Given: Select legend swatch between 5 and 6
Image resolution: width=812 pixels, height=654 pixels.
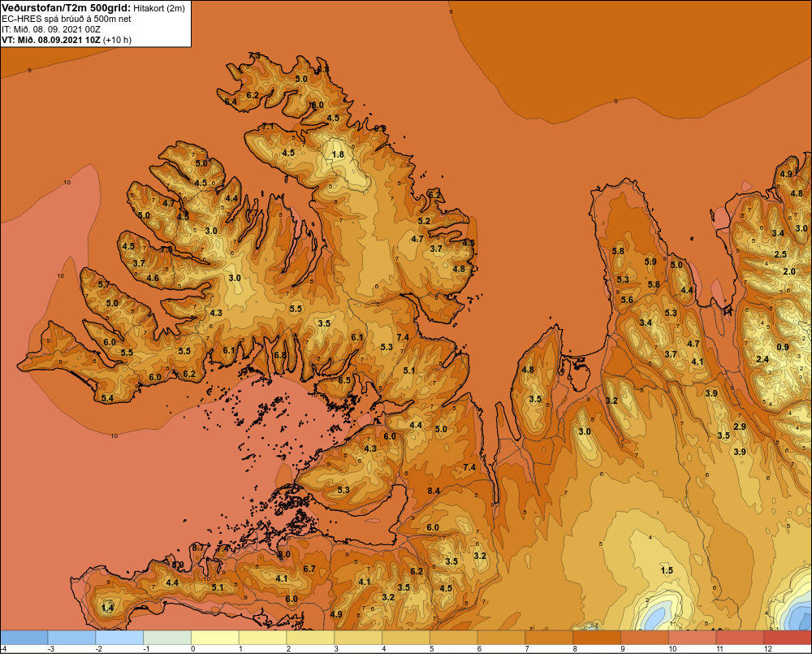Looking at the screenshot, I should (x=454, y=637).
